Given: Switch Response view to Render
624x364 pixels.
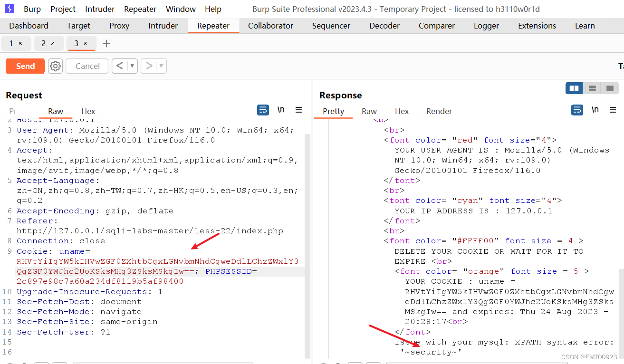Looking at the screenshot, I should (x=439, y=111).
